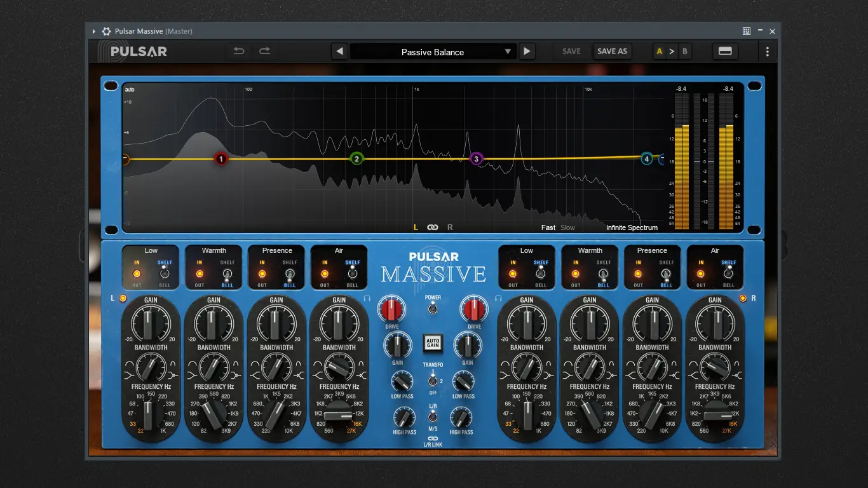Set analyzer speed to Slow
This screenshot has height=488, width=868.
tap(567, 227)
